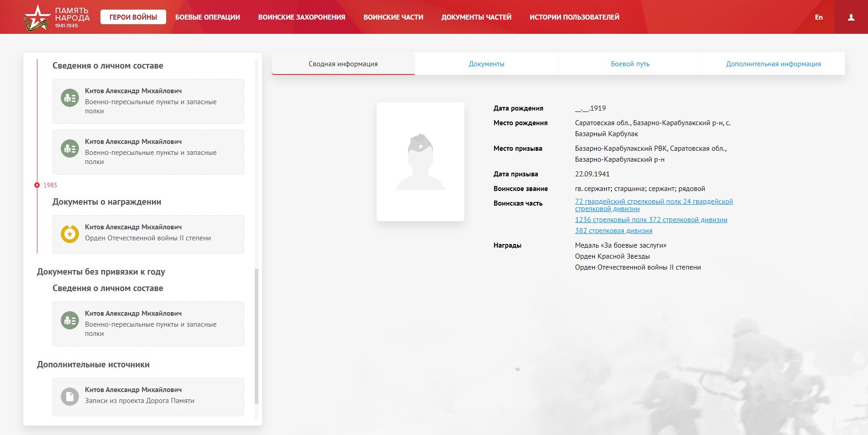Click the Документы без привязки к году heading
This screenshot has width=868, height=435.
point(101,272)
